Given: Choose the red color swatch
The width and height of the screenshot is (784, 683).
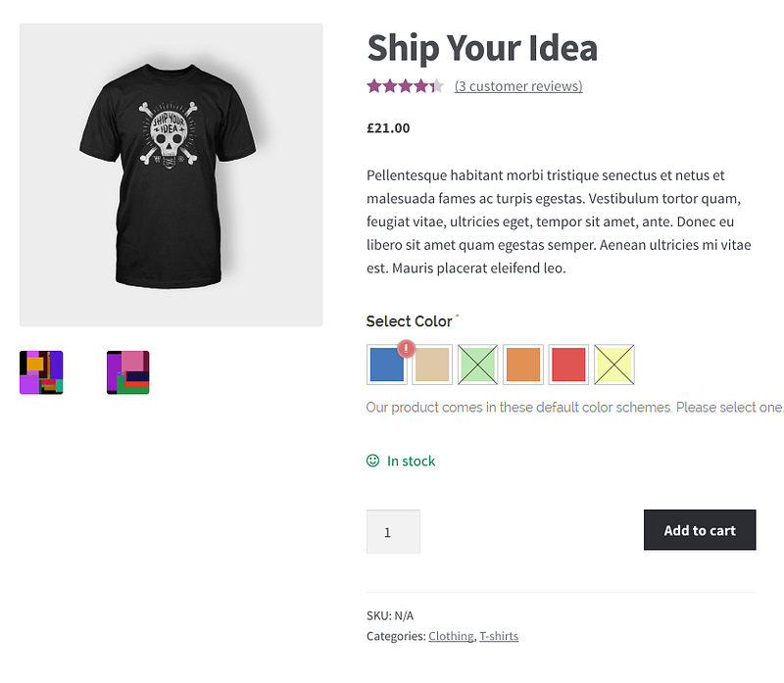Looking at the screenshot, I should point(568,365).
